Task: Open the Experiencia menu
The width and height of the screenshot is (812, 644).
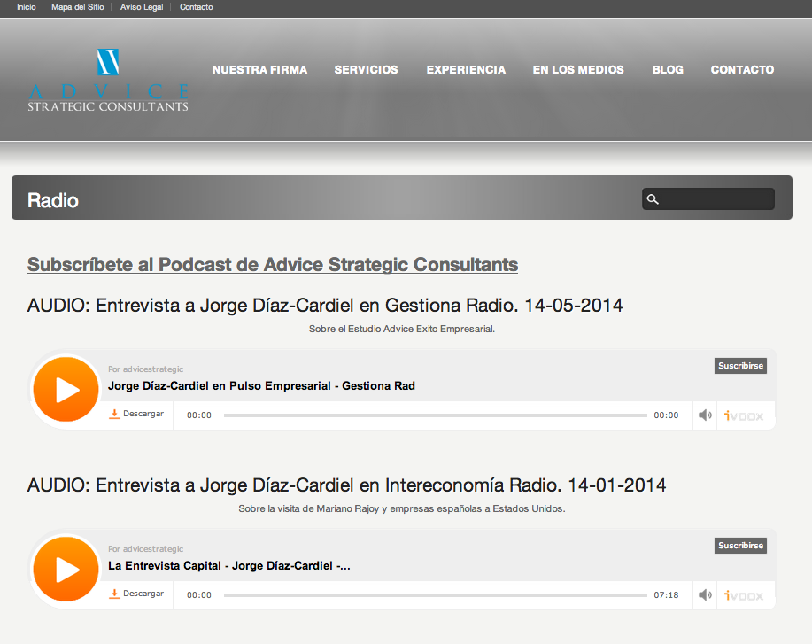Action: point(466,69)
